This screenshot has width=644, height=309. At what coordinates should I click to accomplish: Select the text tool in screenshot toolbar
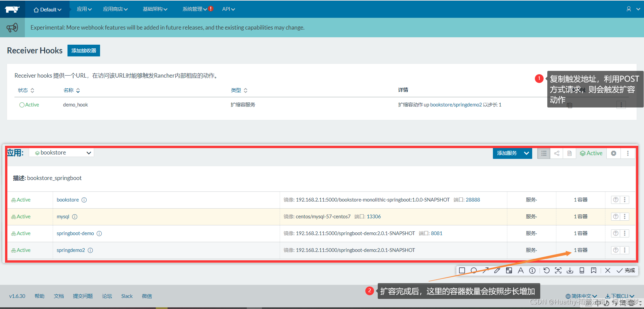tap(521, 270)
